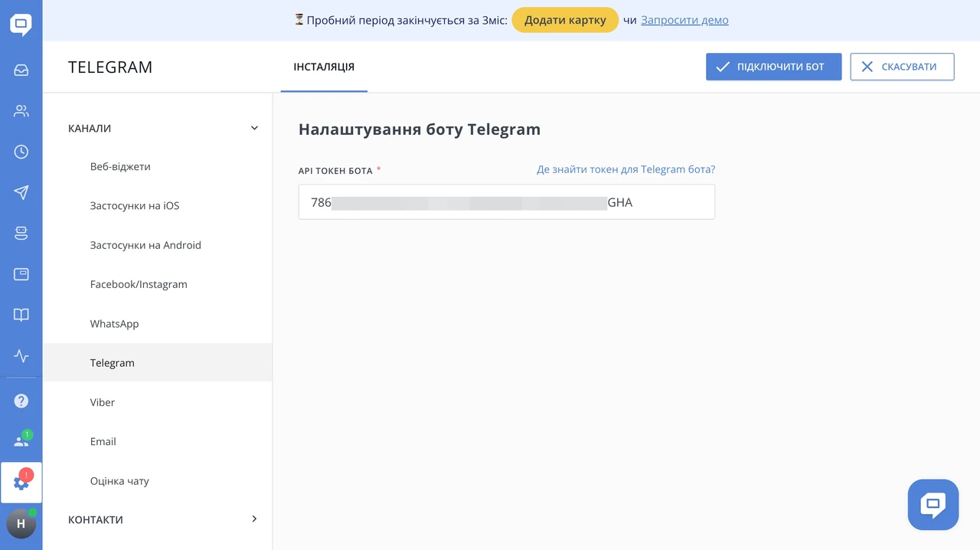Viewport: 980px width, 550px height.
Task: Open the billing card icon in sidebar
Action: [21, 274]
